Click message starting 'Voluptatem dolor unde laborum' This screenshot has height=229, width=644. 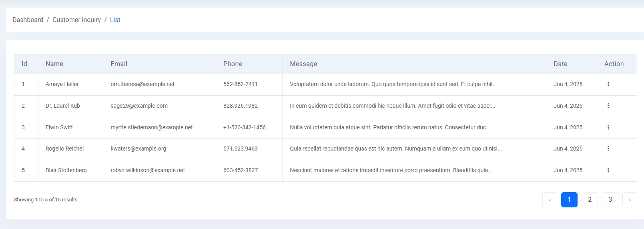[x=393, y=84]
